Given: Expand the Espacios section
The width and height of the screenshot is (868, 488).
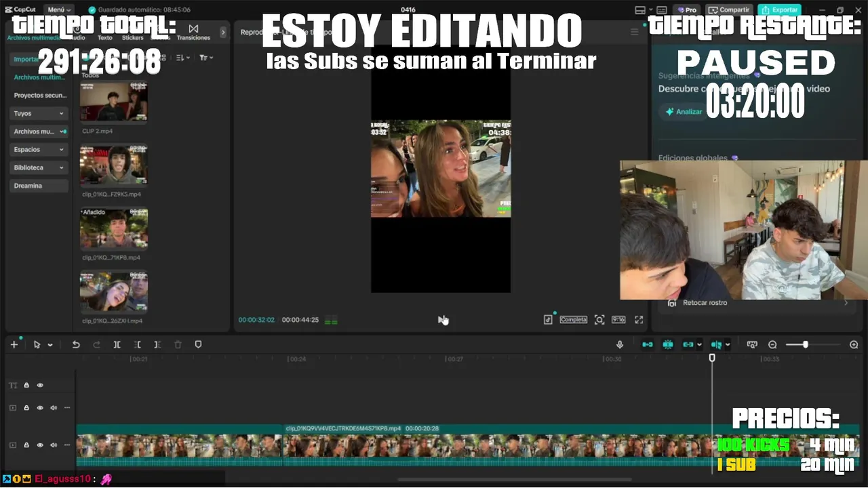Looking at the screenshot, I should [x=39, y=149].
